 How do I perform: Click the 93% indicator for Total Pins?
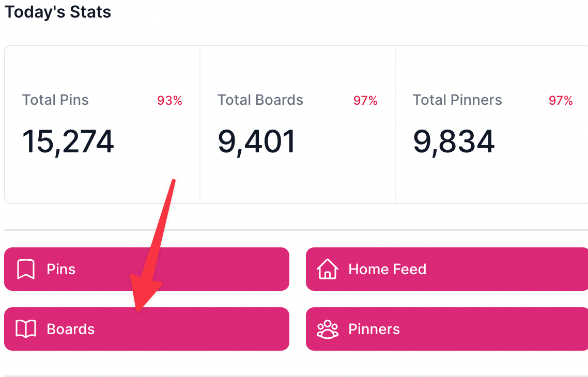(169, 100)
